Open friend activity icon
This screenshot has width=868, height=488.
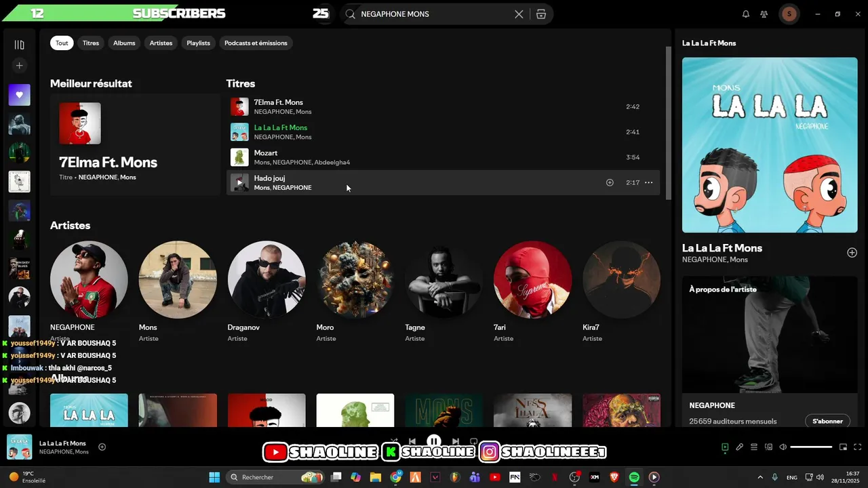(x=764, y=14)
